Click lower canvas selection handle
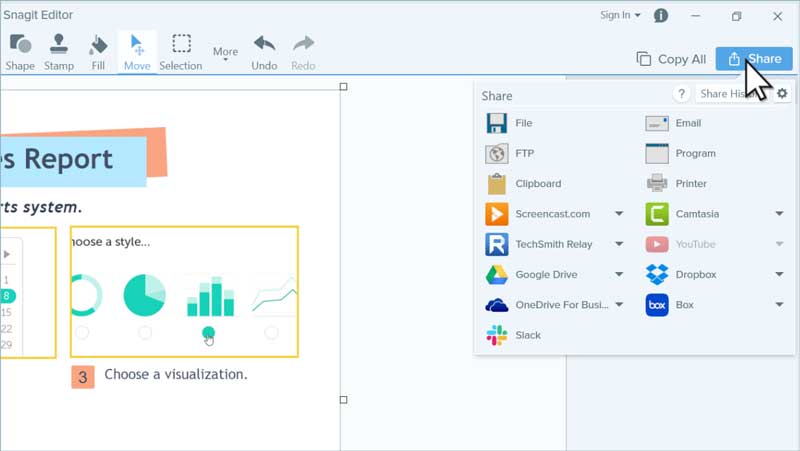This screenshot has height=451, width=800. point(343,399)
